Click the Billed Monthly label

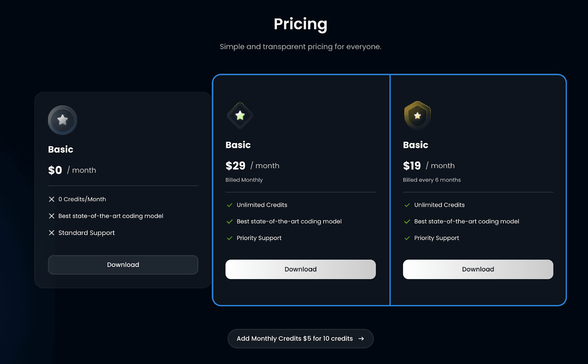(x=244, y=180)
